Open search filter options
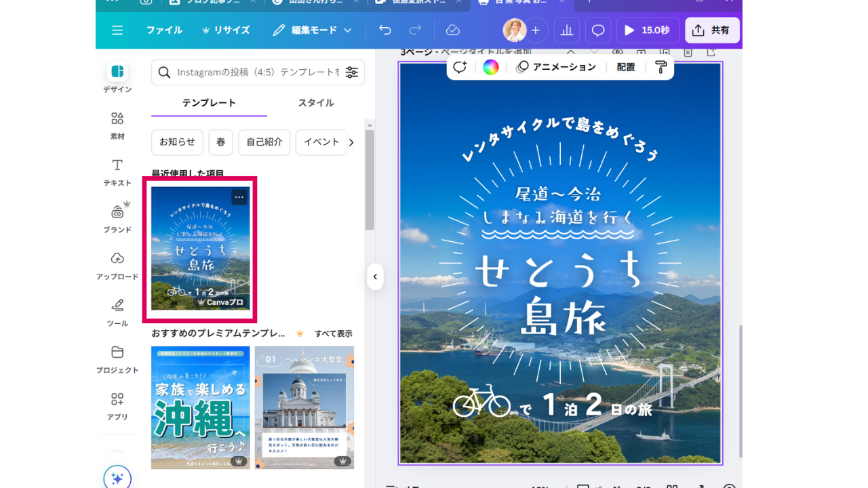Screen dimensions: 868x488 (x=352, y=73)
